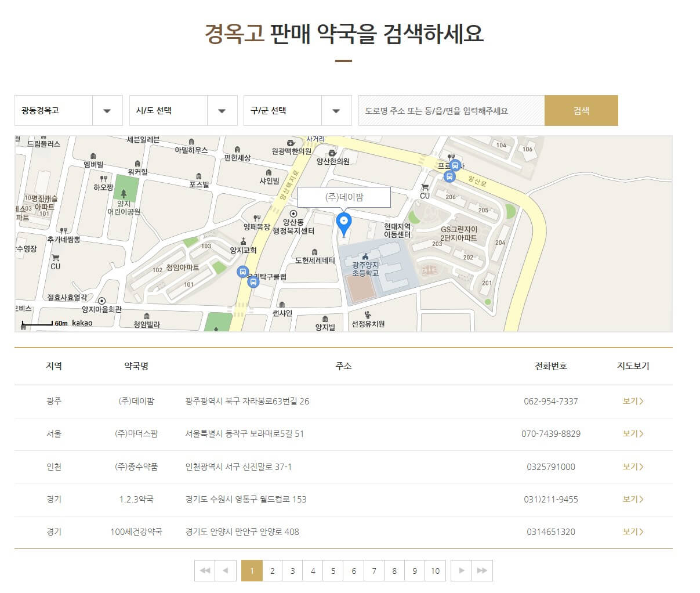Click the previous page arrow icon
The height and width of the screenshot is (593, 700).
coord(225,570)
